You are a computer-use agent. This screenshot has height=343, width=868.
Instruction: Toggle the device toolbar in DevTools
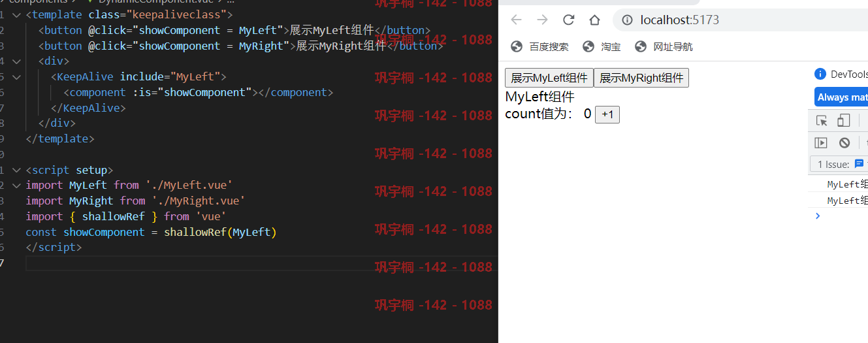[x=843, y=121]
